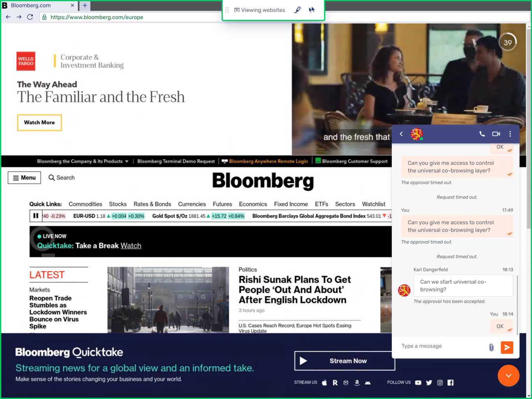Select the pen annotation tool in the co-browsing toolbar
This screenshot has width=532, height=399.
297,10
